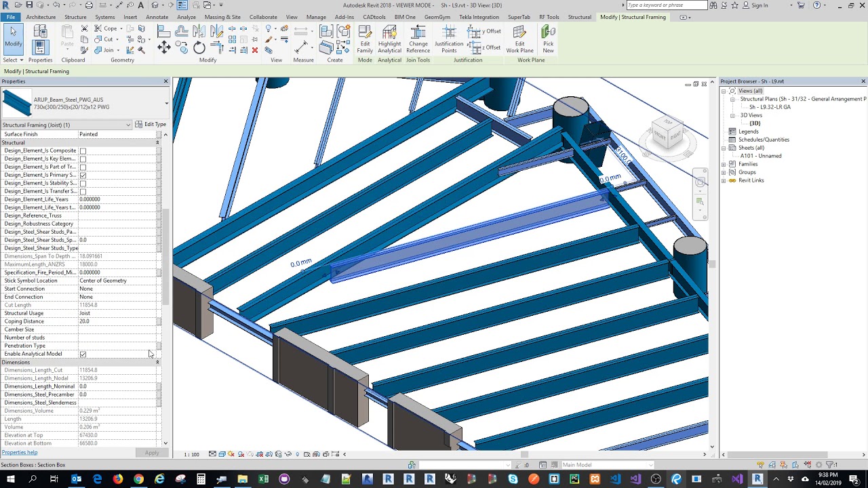Click the red Delete X icon
The width and height of the screenshot is (868, 488).
pyautogui.click(x=255, y=50)
